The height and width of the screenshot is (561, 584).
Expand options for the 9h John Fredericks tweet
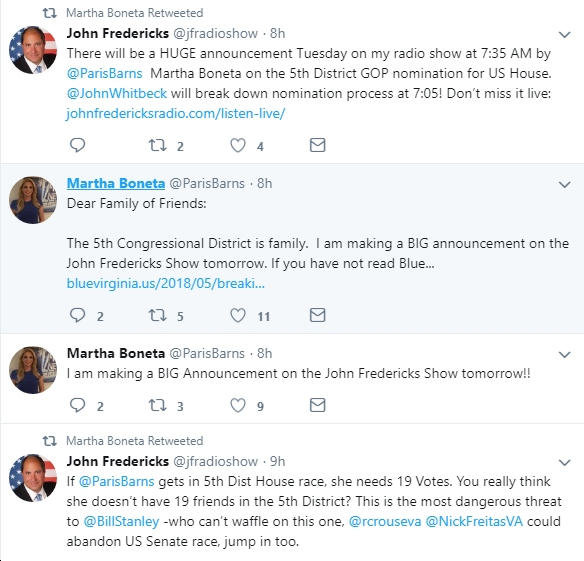point(565,463)
